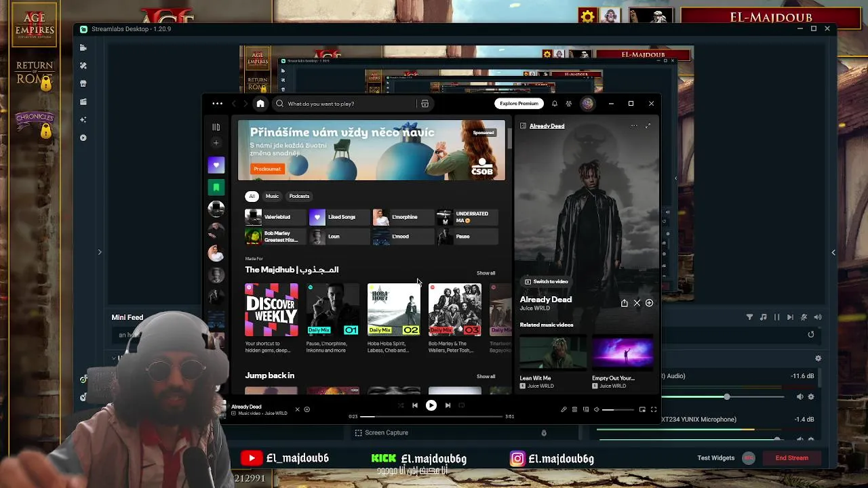Viewport: 868px width, 488px height.
Task: Go to Spotify Home via house icon
Action: [x=260, y=104]
